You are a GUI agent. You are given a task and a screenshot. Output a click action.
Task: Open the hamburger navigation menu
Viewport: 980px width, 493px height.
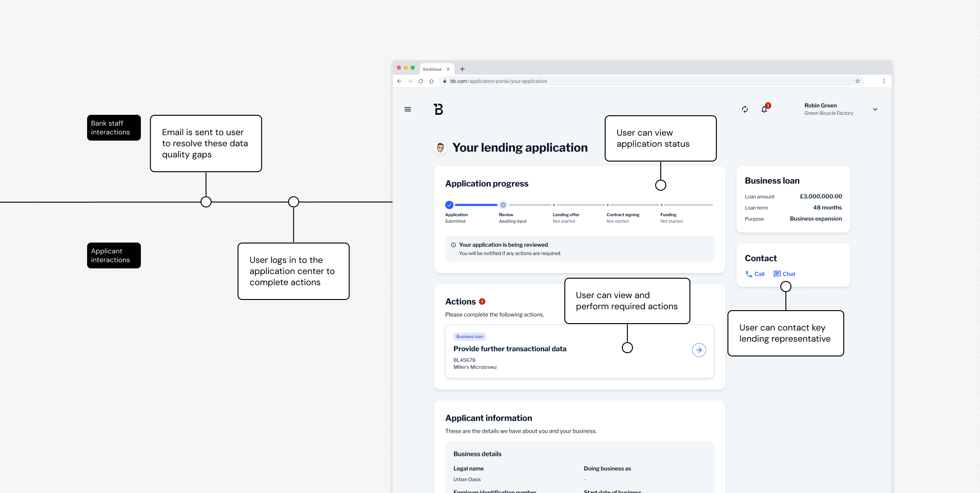(408, 109)
